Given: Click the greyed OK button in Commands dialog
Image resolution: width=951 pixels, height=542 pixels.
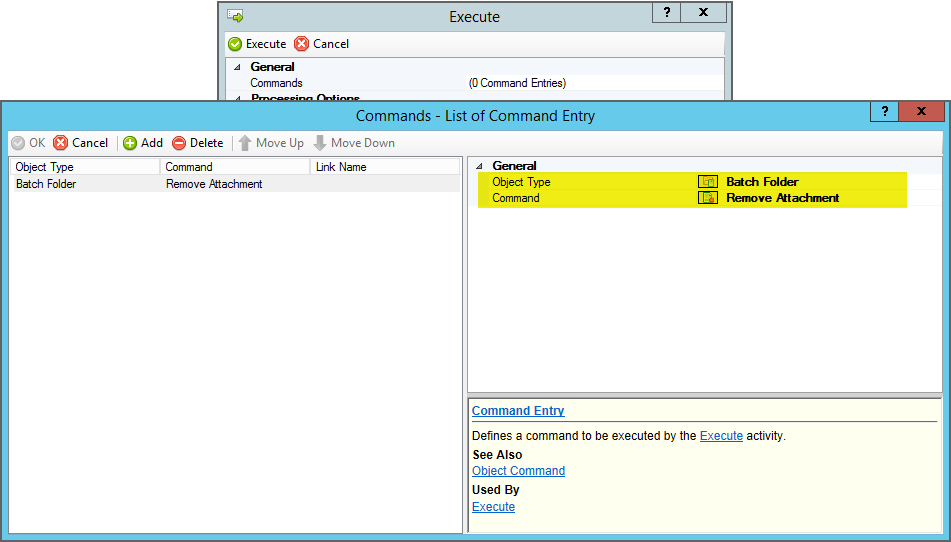Looking at the screenshot, I should 29,143.
